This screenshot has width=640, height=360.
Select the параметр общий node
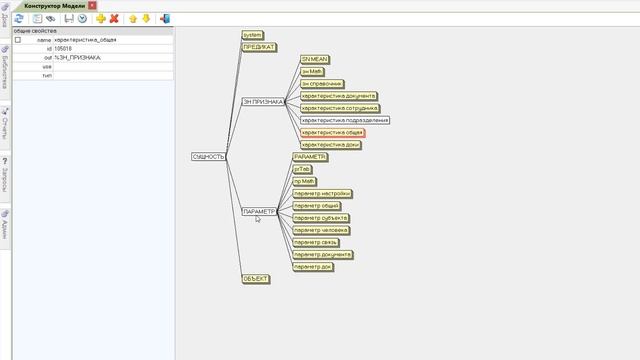[316, 206]
